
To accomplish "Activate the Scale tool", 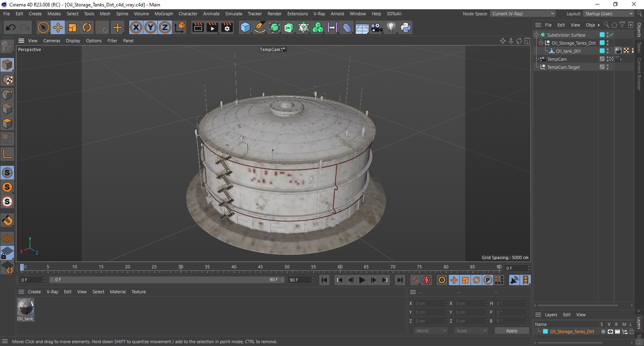I will pyautogui.click(x=72, y=27).
